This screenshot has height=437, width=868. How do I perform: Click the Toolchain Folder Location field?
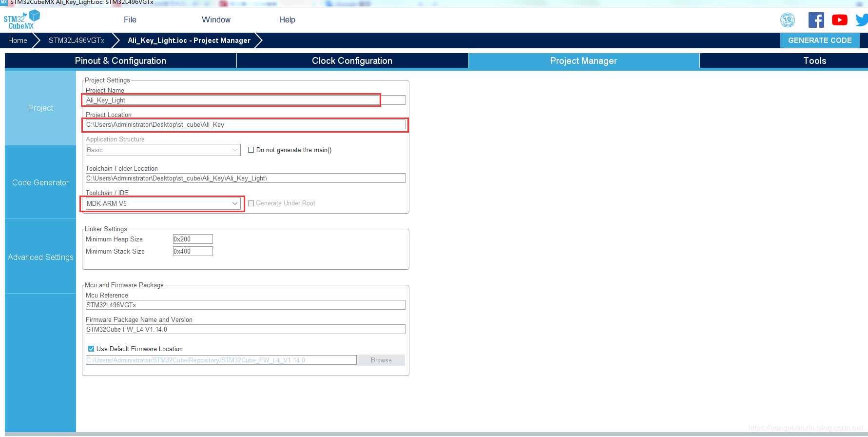click(245, 178)
